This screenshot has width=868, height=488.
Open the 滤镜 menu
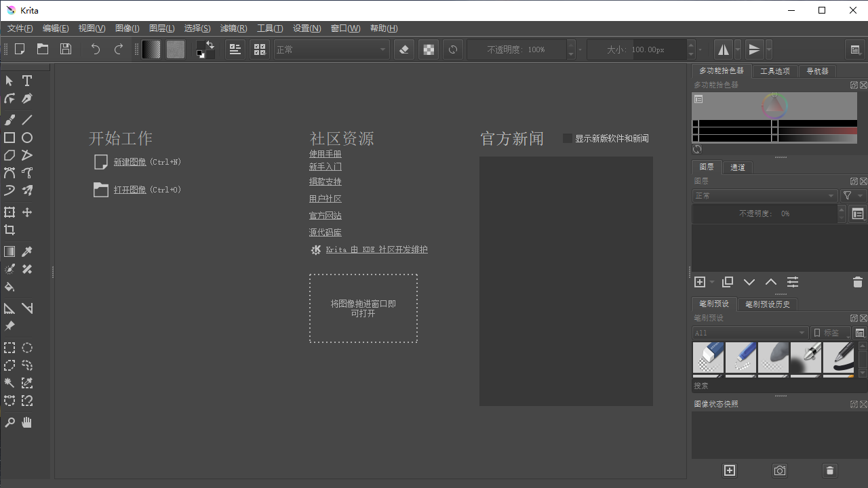point(233,28)
